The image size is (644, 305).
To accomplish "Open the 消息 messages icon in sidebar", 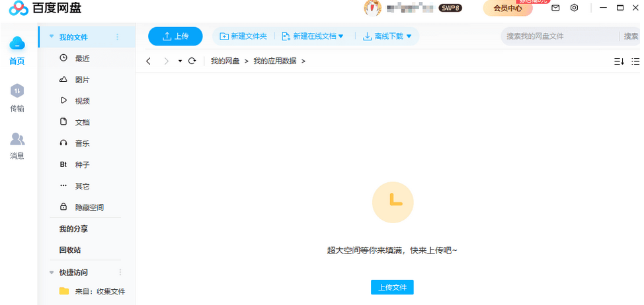I will [17, 139].
